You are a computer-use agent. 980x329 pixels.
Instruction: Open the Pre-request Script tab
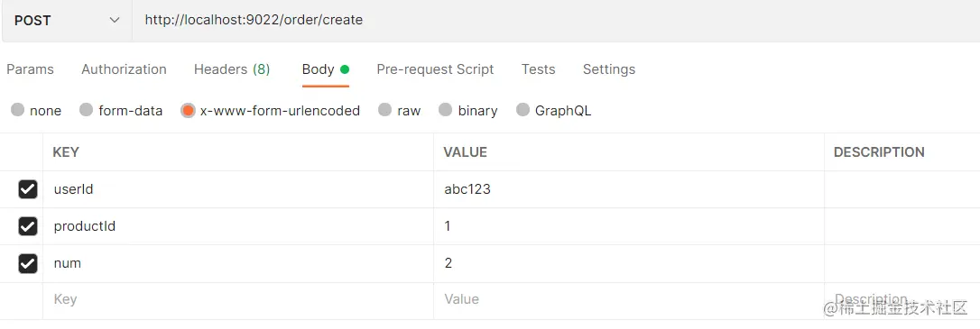(435, 69)
